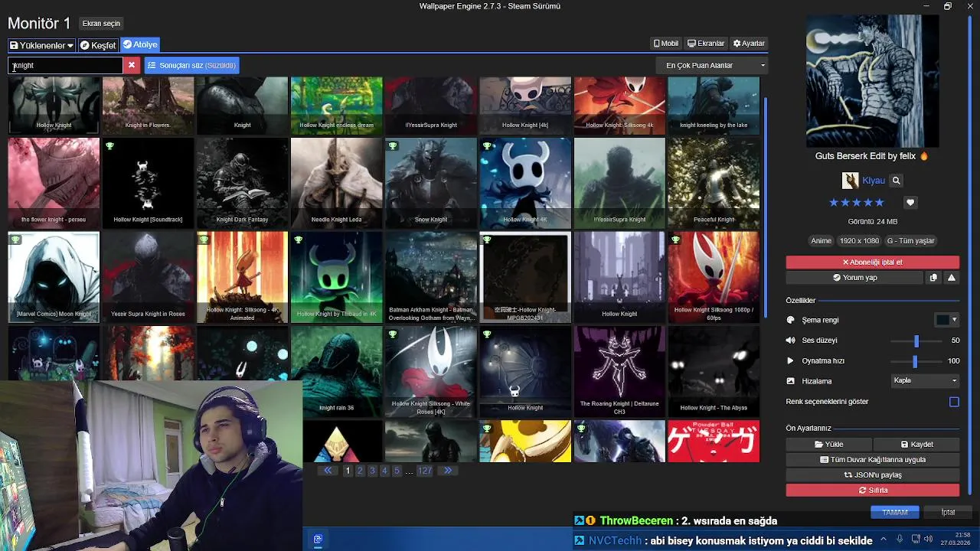
Task: Switch to the Atölye tab
Action: (x=139, y=44)
